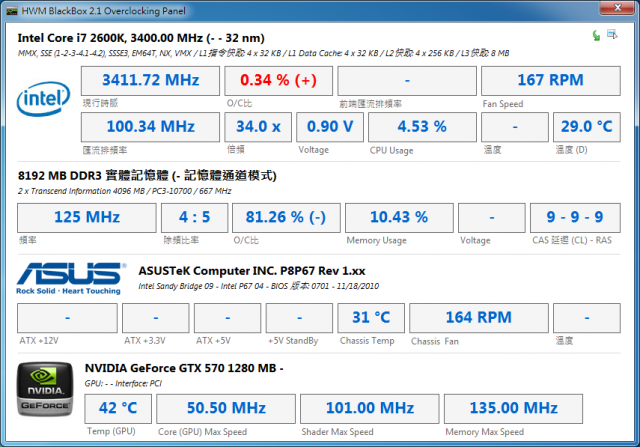The image size is (640, 447).
Task: Click the empty memory Voltage value box
Action: pos(491,218)
